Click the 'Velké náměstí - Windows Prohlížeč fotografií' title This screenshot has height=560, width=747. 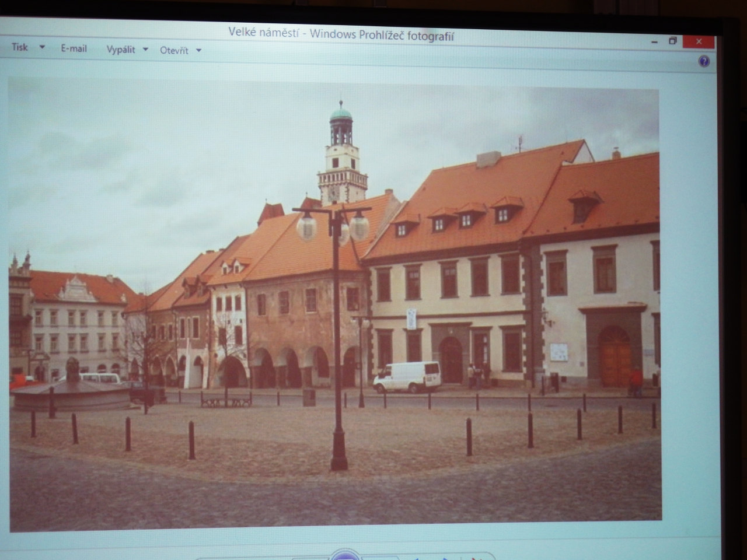(x=341, y=34)
